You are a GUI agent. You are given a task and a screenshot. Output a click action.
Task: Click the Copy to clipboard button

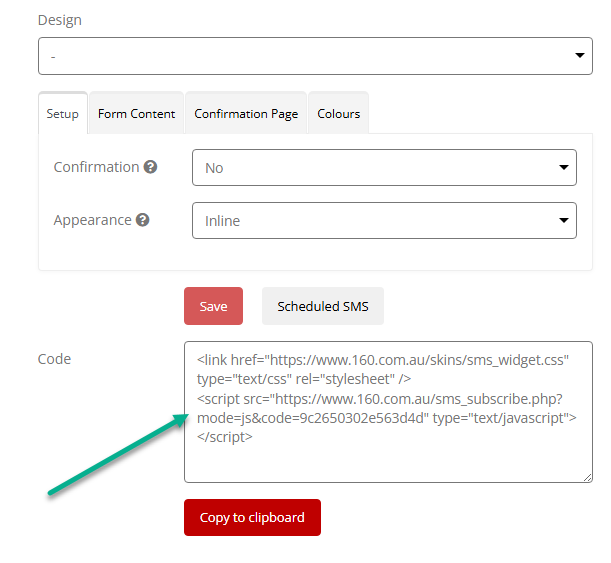[253, 517]
